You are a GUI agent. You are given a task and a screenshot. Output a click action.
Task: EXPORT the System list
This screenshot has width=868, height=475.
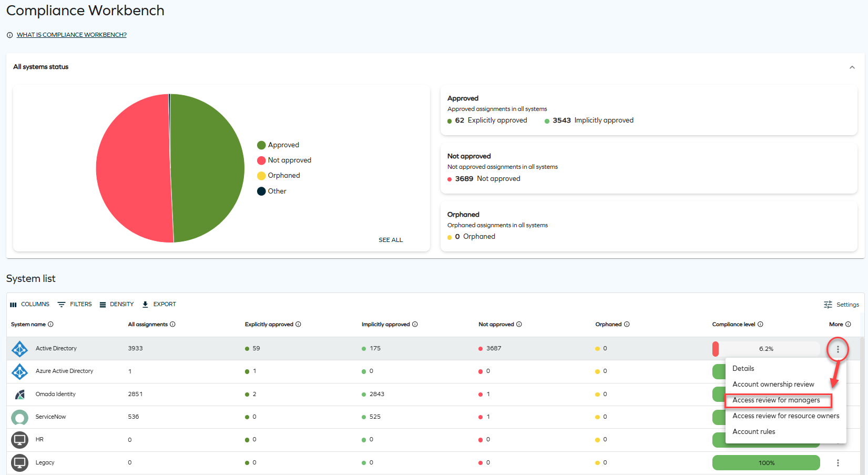click(159, 305)
